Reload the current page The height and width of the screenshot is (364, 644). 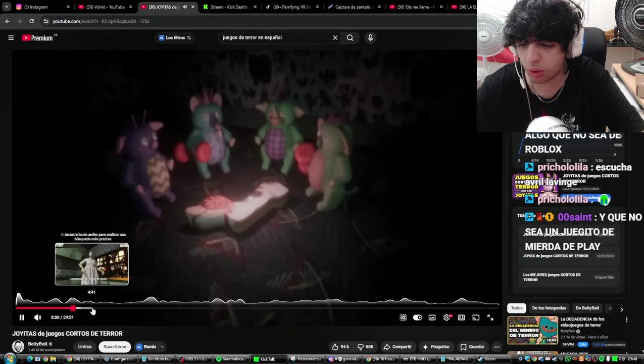coord(31,21)
